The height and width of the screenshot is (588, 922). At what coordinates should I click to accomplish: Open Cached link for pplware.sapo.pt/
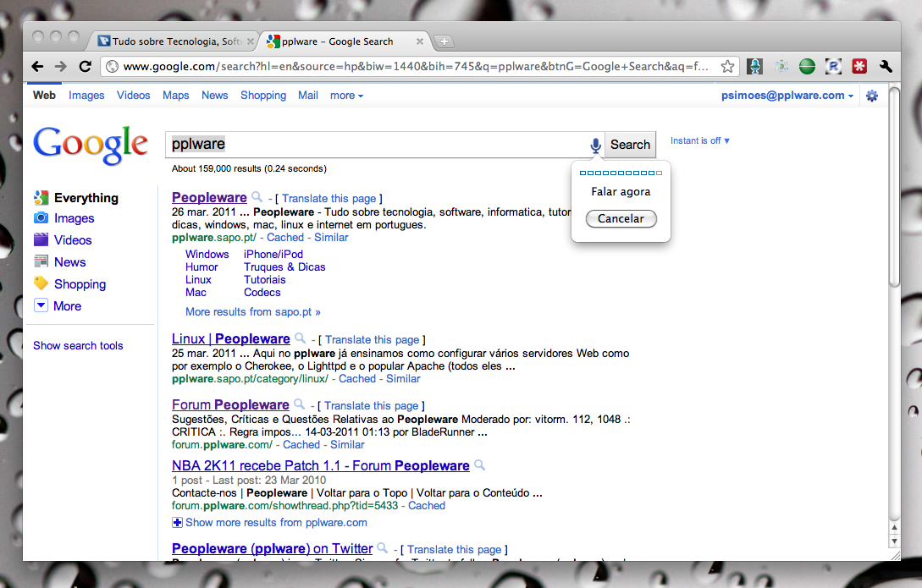[x=285, y=237]
